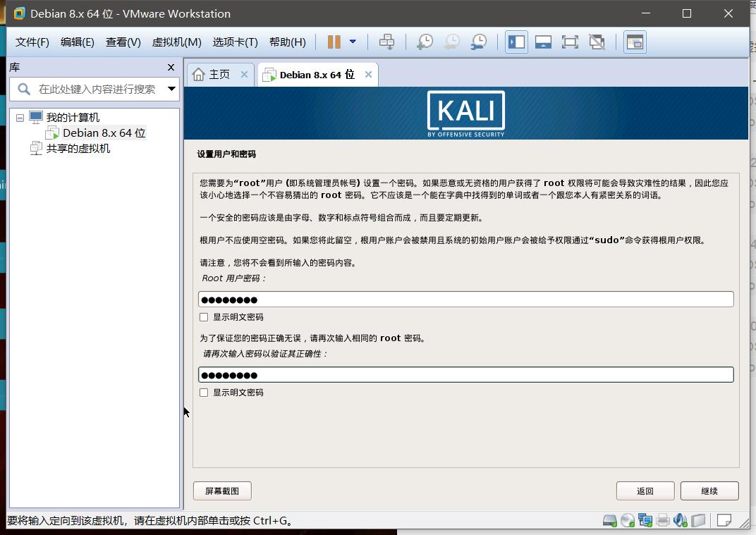
Task: Open the 帮助(H) menu
Action: [x=287, y=42]
